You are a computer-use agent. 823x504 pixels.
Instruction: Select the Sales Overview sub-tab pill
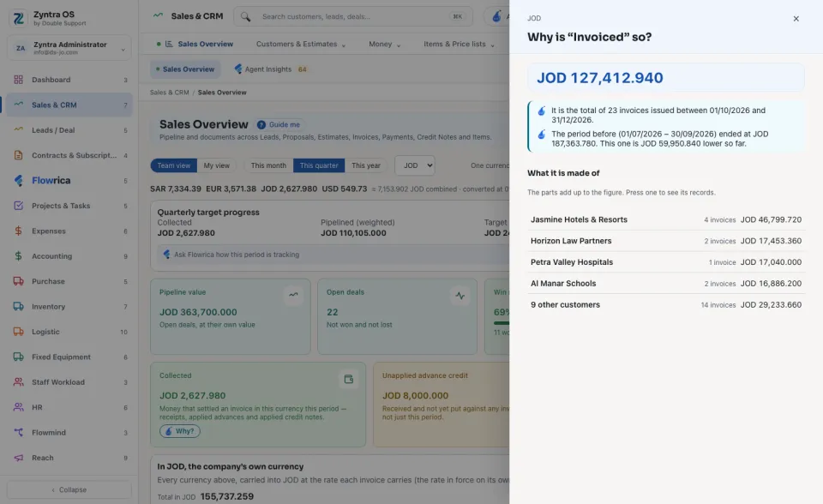[x=185, y=69]
